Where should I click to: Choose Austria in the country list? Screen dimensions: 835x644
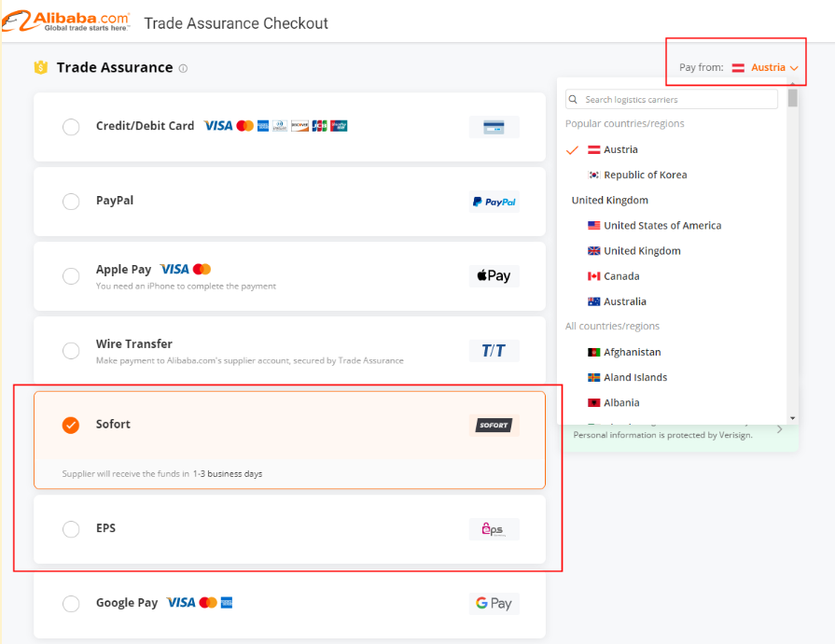pyautogui.click(x=620, y=149)
